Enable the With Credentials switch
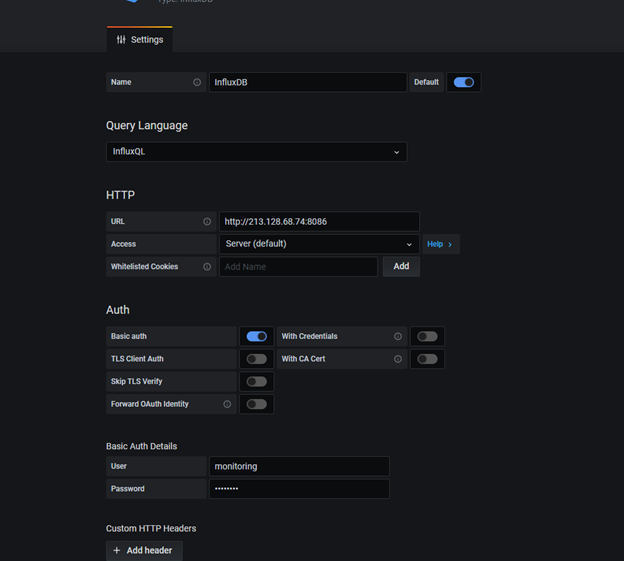This screenshot has height=561, width=624. [x=427, y=337]
